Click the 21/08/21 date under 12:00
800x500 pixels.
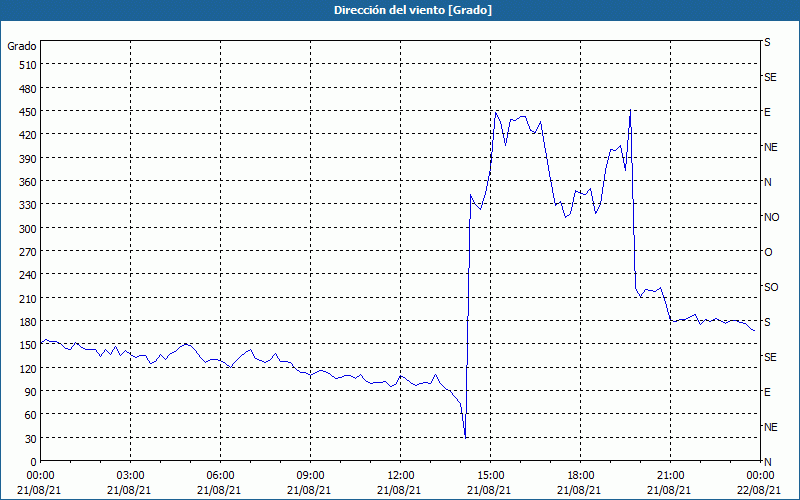399,490
